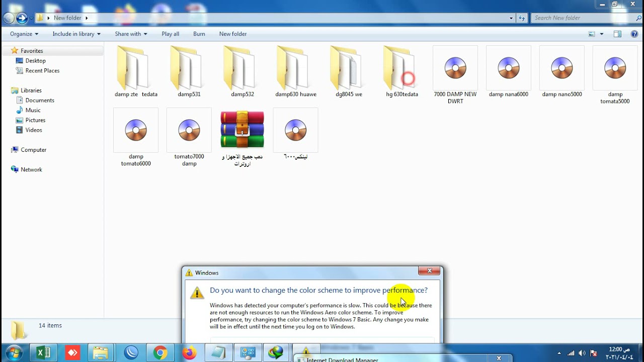Open Pictures library
This screenshot has height=362, width=644.
point(35,120)
